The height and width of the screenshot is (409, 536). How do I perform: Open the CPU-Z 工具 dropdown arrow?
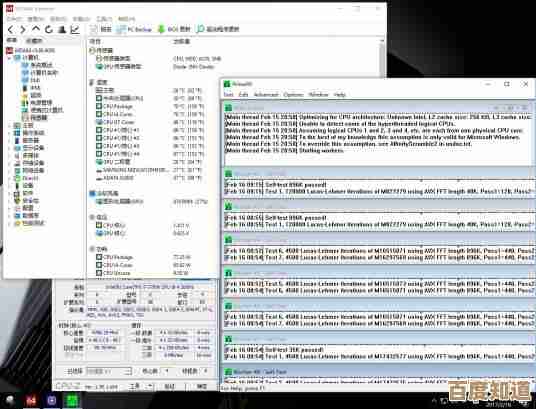click(149, 386)
